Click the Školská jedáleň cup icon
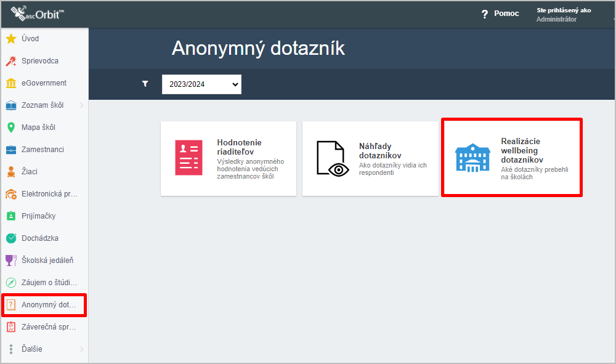616x364 pixels. click(11, 261)
